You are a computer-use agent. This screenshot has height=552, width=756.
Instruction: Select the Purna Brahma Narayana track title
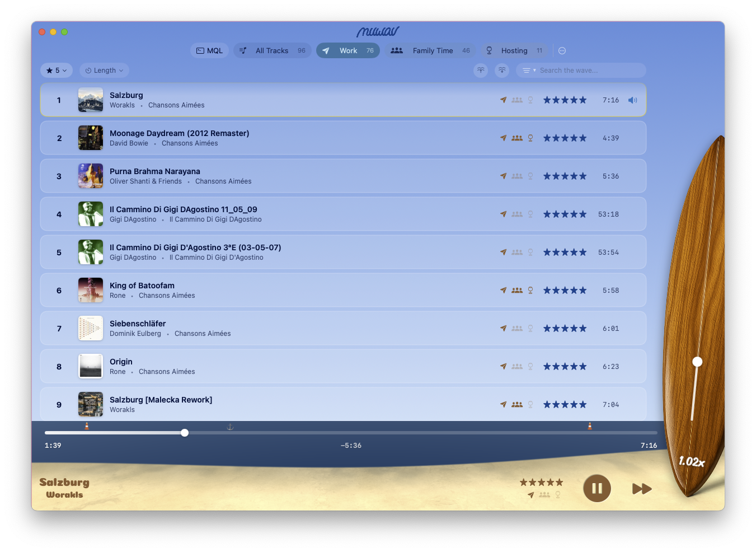155,171
